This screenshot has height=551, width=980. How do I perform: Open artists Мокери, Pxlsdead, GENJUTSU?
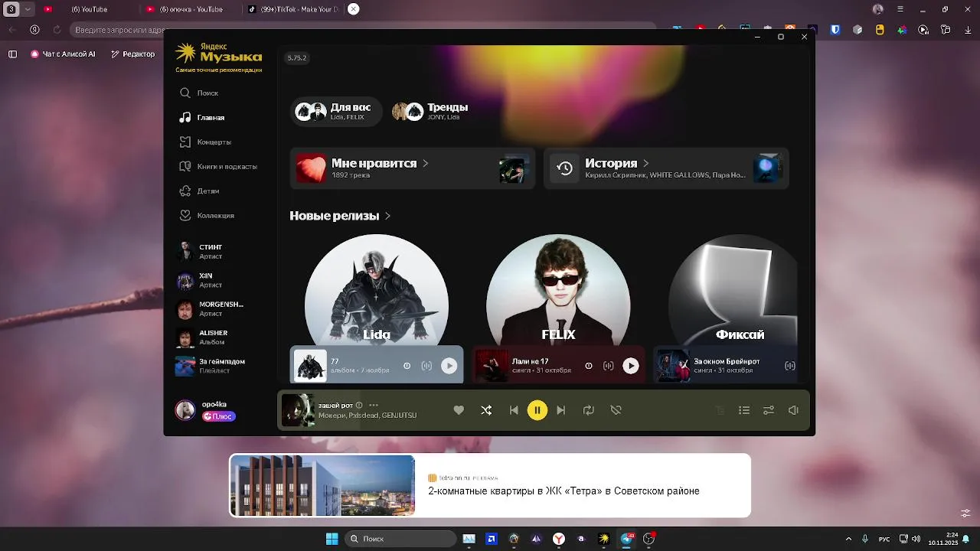click(x=367, y=415)
